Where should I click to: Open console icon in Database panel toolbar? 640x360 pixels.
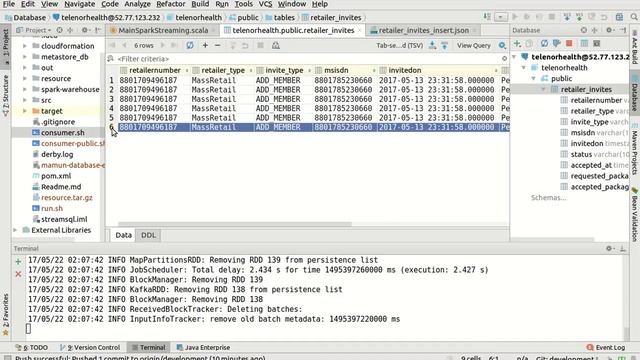pos(597,43)
